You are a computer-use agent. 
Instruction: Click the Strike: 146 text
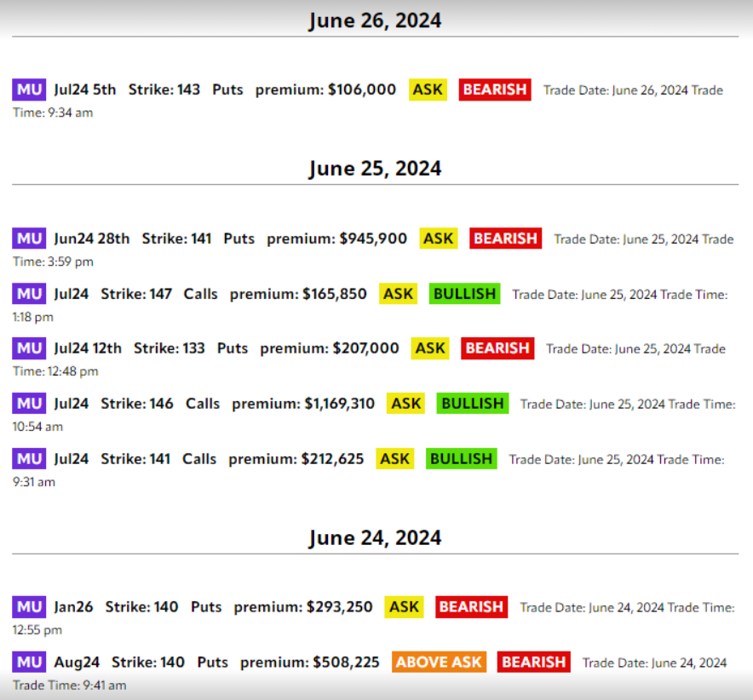tap(137, 404)
